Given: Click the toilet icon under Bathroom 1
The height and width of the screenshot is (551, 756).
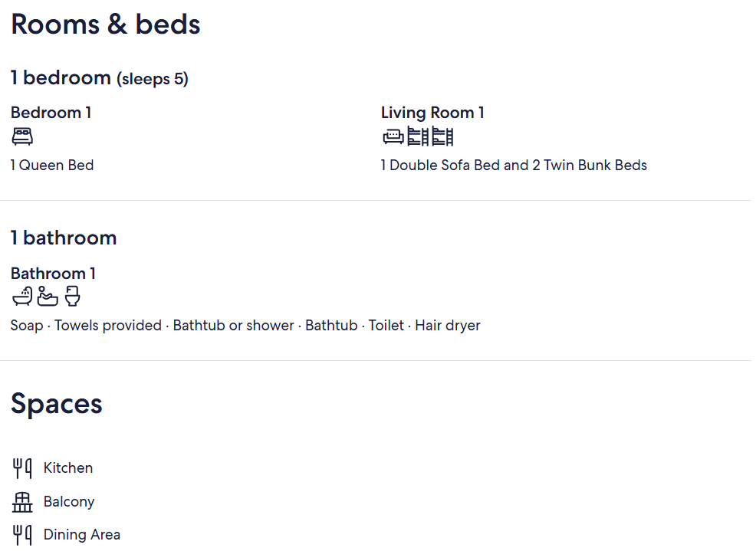Looking at the screenshot, I should coord(72,297).
